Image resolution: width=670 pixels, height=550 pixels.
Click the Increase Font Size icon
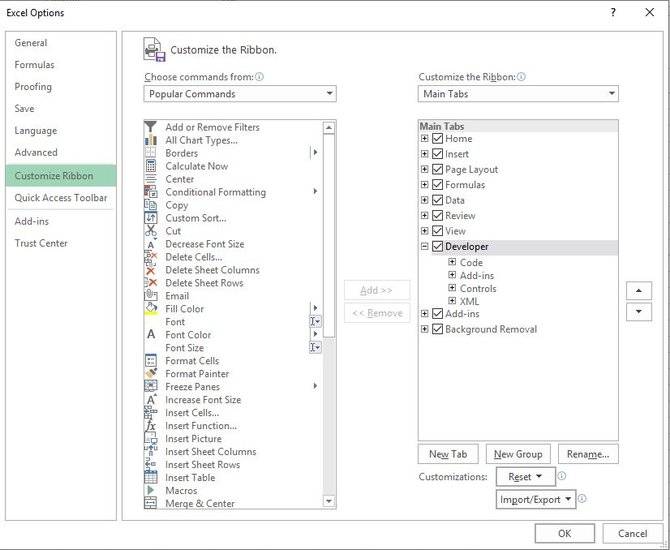click(150, 400)
